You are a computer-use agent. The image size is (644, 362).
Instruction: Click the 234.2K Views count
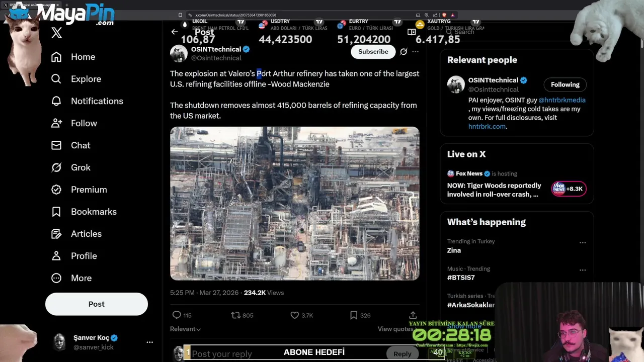pyautogui.click(x=264, y=293)
